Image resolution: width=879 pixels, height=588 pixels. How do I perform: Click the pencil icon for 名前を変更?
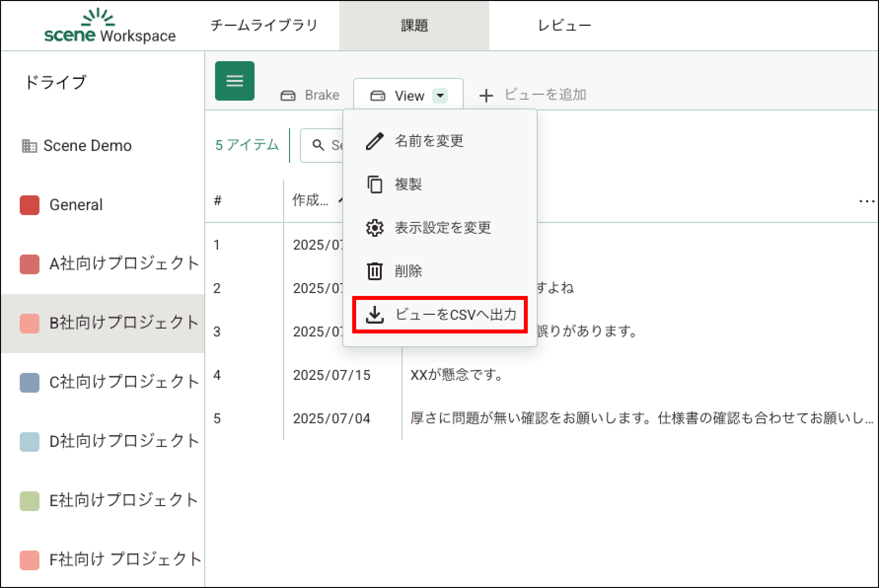374,141
